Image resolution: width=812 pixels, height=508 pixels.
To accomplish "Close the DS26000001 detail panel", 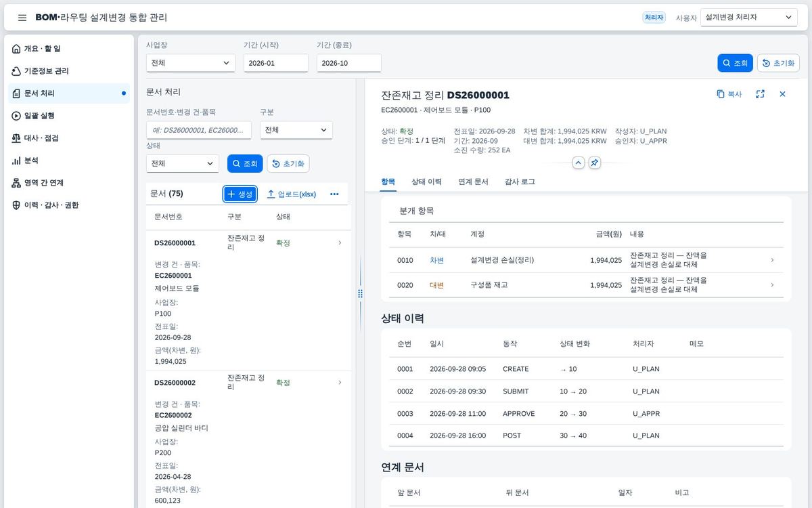I will 783,94.
